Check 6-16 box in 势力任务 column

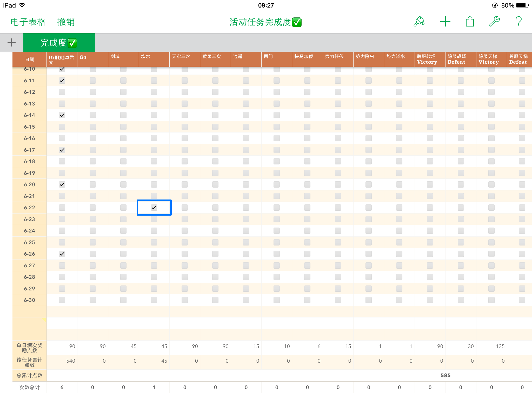click(x=338, y=138)
